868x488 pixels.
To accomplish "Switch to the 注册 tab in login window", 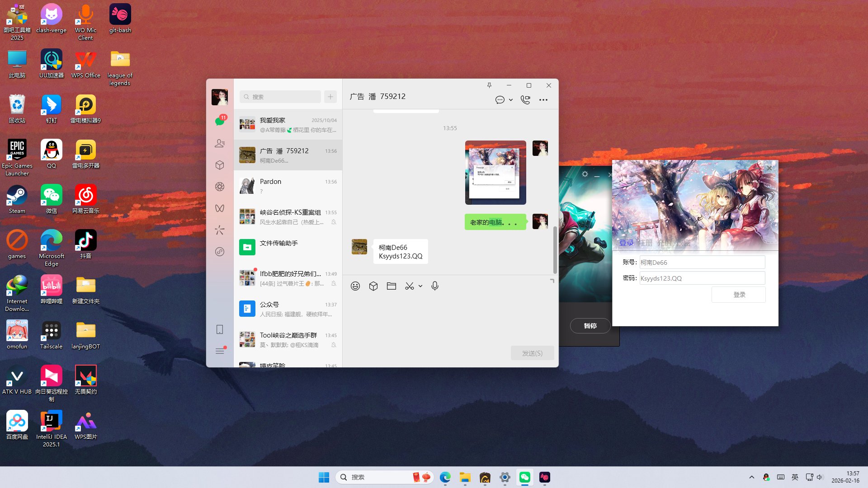I will [x=646, y=243].
